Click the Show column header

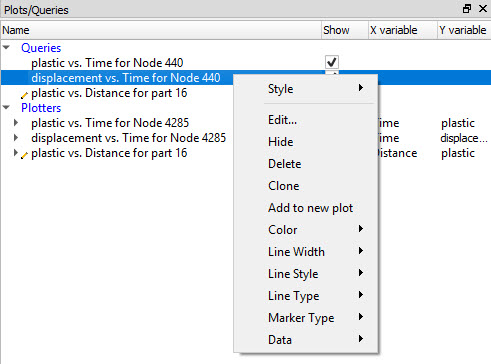tap(345, 30)
